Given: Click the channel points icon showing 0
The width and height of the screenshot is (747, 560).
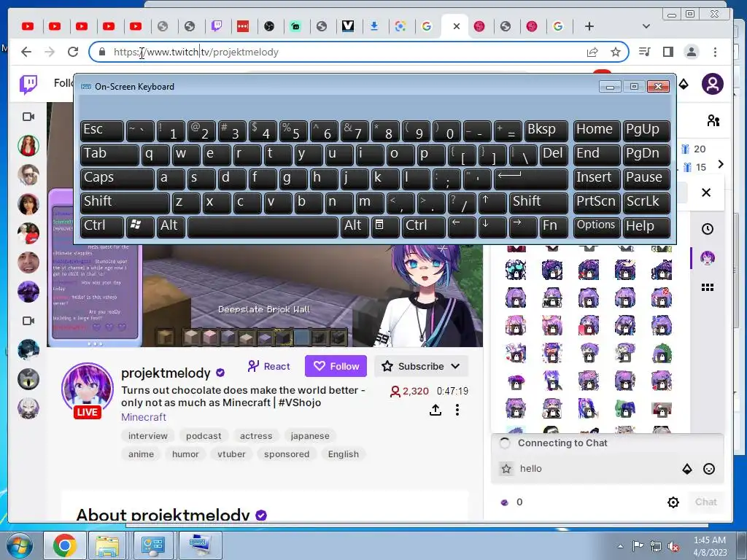Looking at the screenshot, I should click(505, 502).
